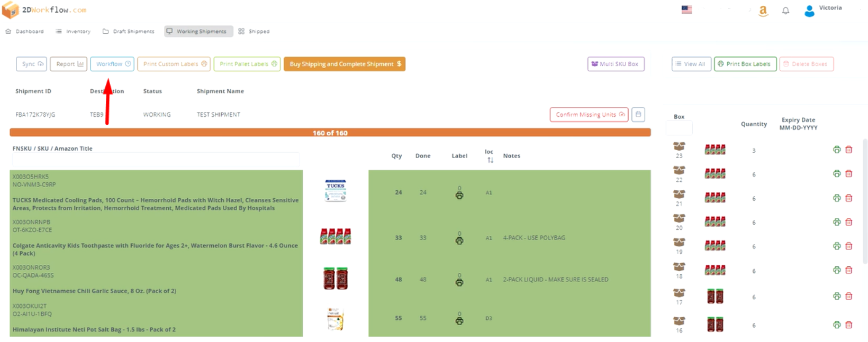Click the box list scrollbar
The image size is (868, 342).
[x=865, y=201]
